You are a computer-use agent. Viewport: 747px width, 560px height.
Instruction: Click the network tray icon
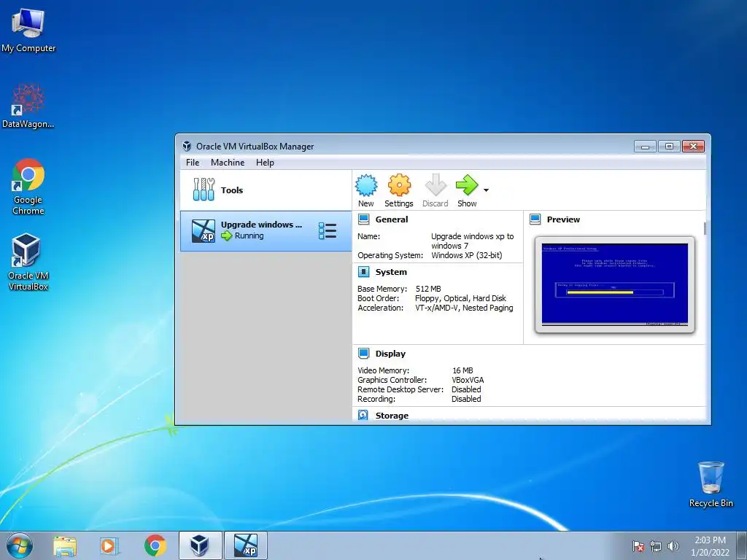tap(656, 546)
